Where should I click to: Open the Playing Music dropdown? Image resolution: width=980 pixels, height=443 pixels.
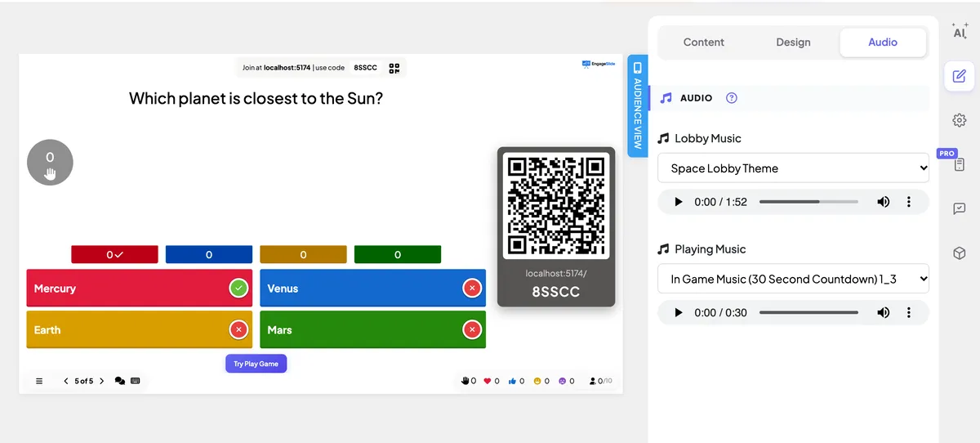(793, 279)
